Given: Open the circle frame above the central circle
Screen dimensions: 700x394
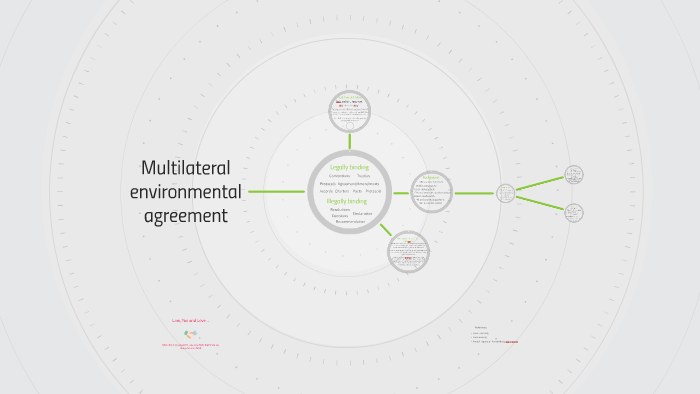Looking at the screenshot, I should 350,112.
